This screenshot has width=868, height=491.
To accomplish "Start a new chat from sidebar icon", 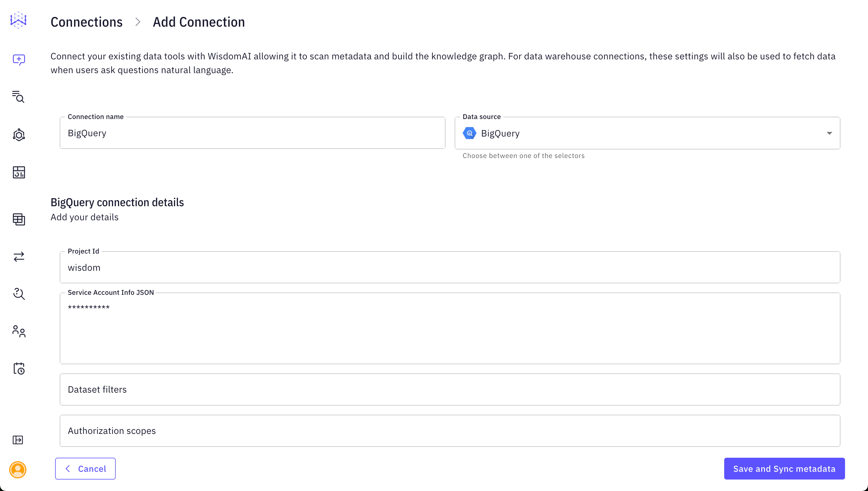I will tap(19, 60).
